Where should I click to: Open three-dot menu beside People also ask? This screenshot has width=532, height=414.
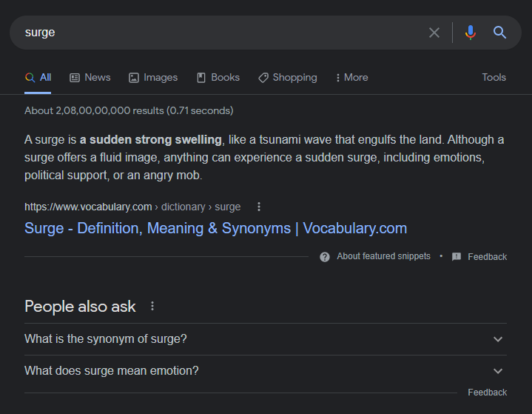(152, 306)
